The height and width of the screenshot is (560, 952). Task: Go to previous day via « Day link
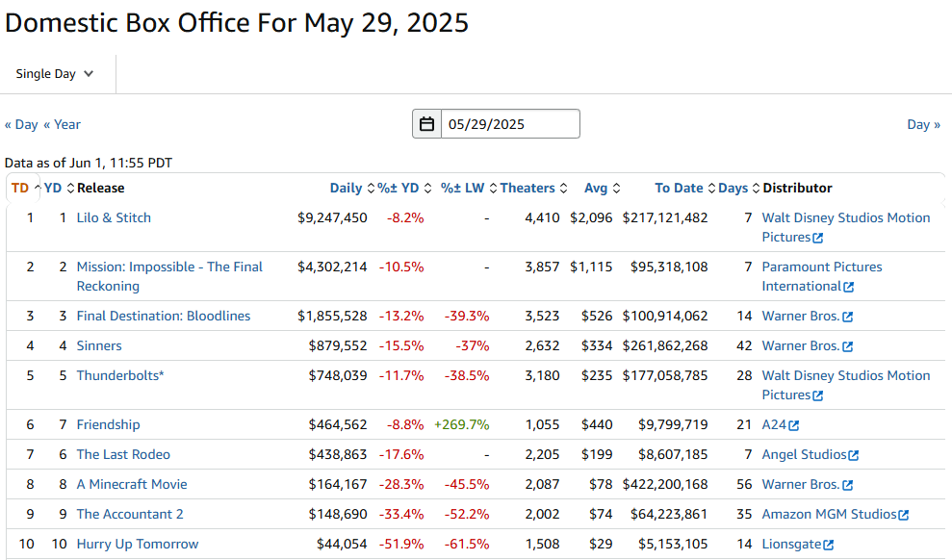coord(21,124)
